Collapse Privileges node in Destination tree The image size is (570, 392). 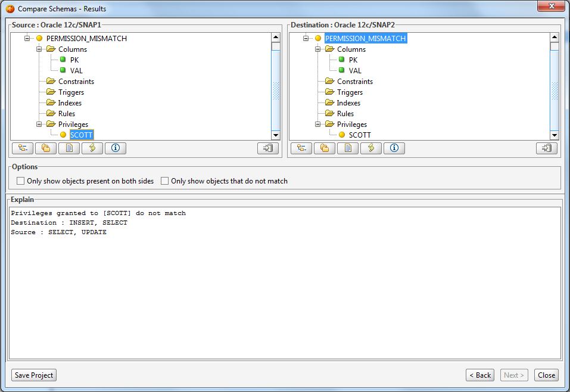(x=317, y=124)
